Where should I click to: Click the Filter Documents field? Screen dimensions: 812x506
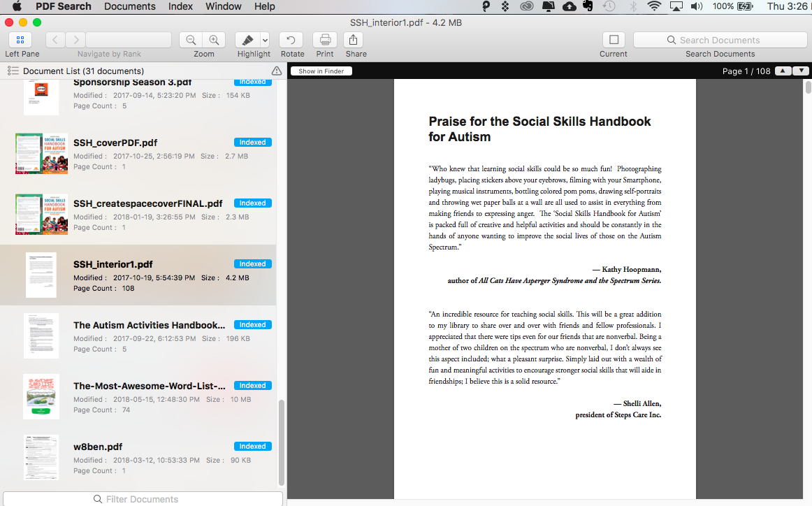(143, 499)
